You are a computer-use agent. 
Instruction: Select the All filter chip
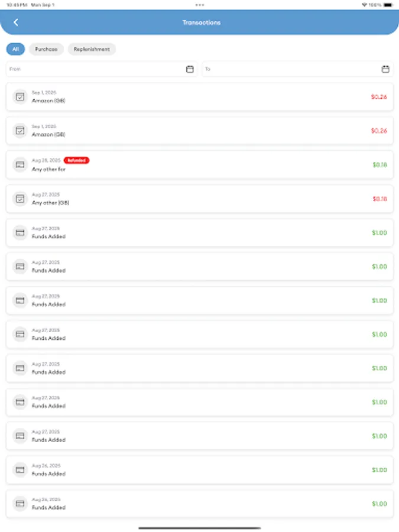click(x=15, y=49)
